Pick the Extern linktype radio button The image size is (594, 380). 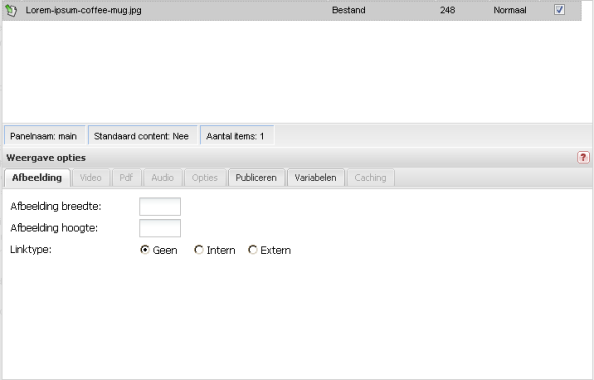tap(252, 250)
